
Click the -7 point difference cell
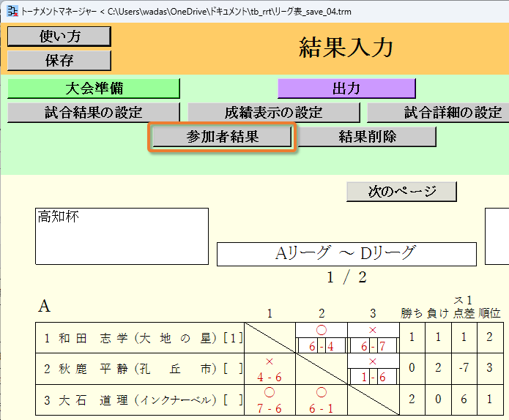464,368
